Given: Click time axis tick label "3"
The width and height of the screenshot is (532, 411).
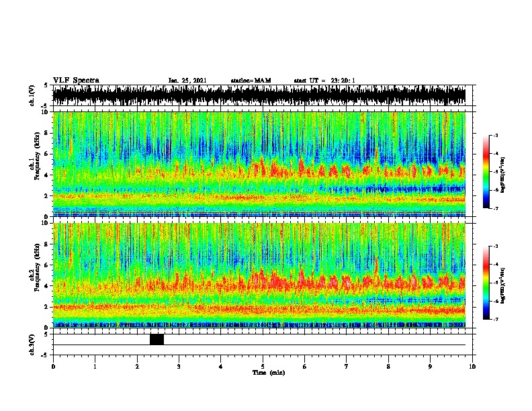Looking at the screenshot, I should click(179, 367).
